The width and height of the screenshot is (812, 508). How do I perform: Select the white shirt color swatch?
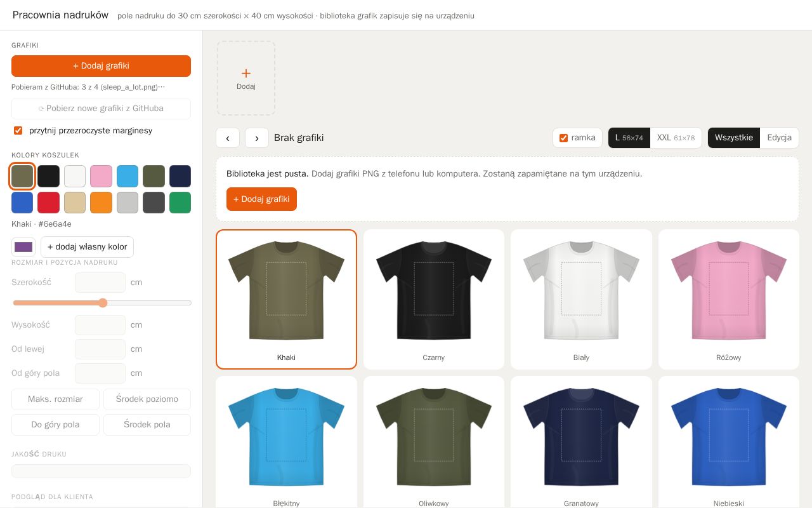(75, 177)
